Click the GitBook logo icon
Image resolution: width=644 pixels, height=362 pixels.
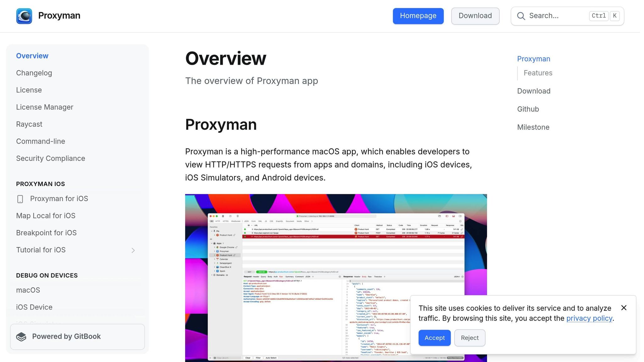tap(21, 337)
